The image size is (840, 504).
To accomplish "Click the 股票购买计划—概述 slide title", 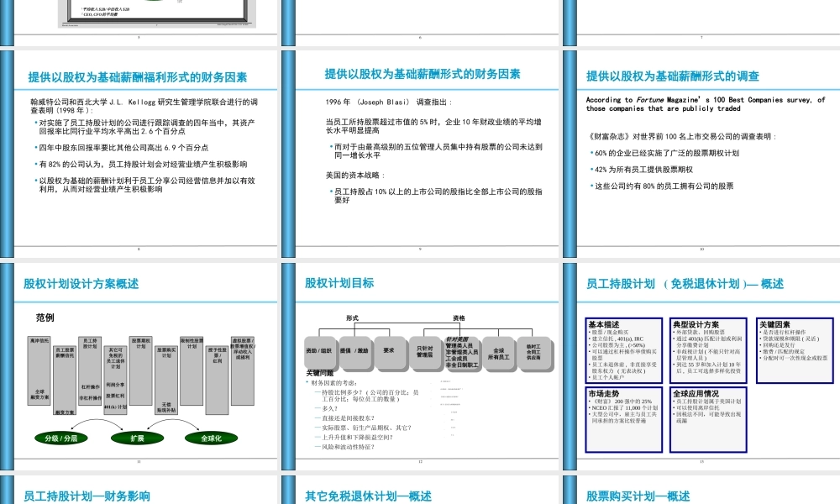I will (638, 496).
